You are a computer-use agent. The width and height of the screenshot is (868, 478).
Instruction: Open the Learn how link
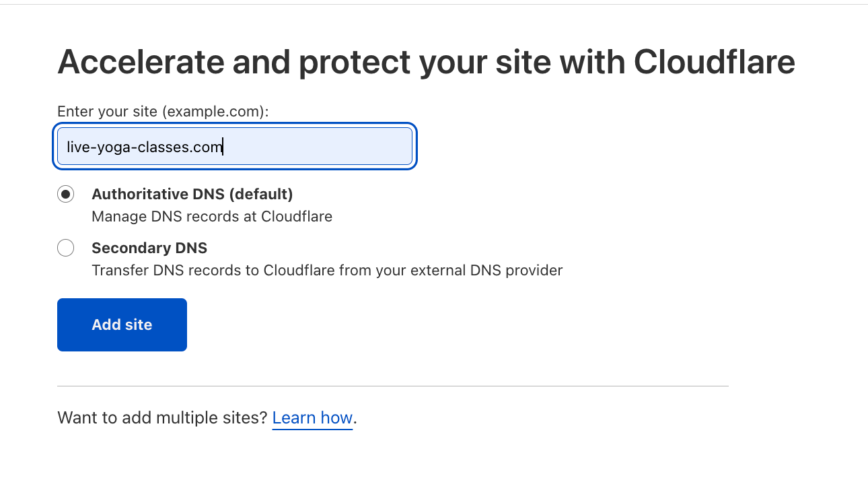[312, 418]
